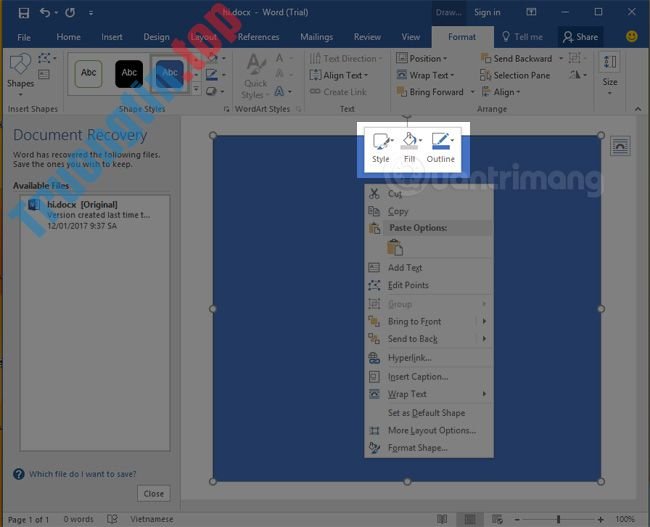The height and width of the screenshot is (527, 650).
Task: Click Create Link in the Text group
Action: tap(338, 92)
